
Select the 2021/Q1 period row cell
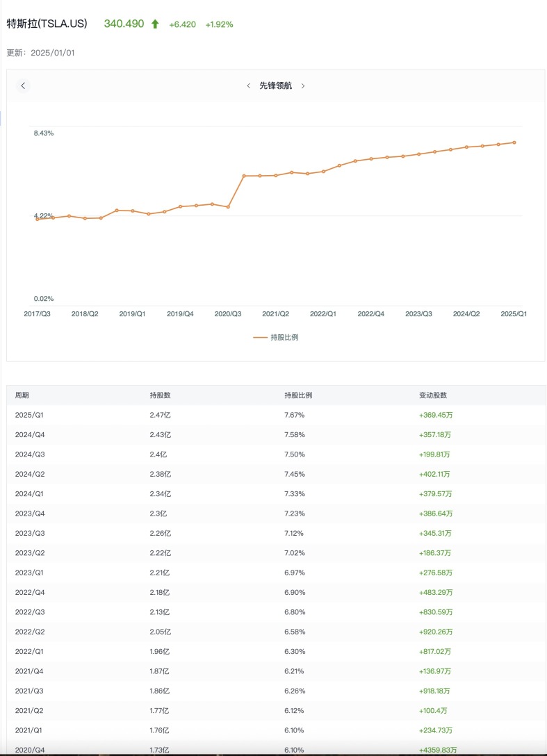pos(28,731)
